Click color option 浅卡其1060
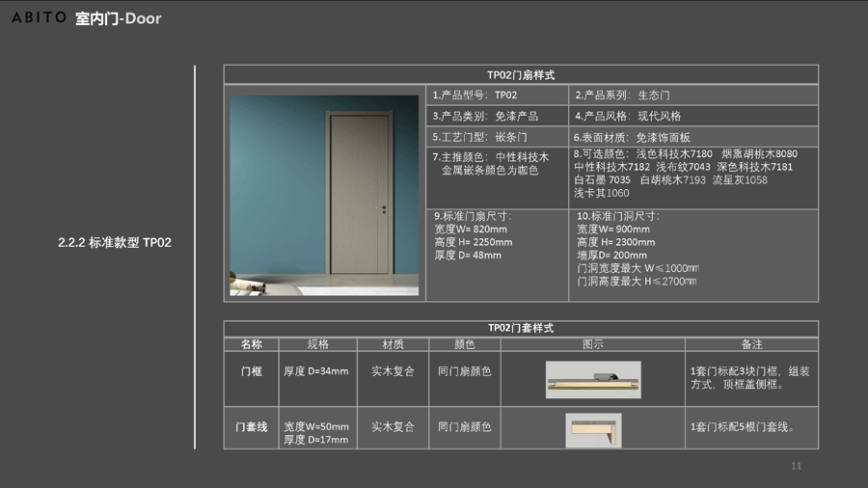868x488 pixels. pyautogui.click(x=601, y=193)
